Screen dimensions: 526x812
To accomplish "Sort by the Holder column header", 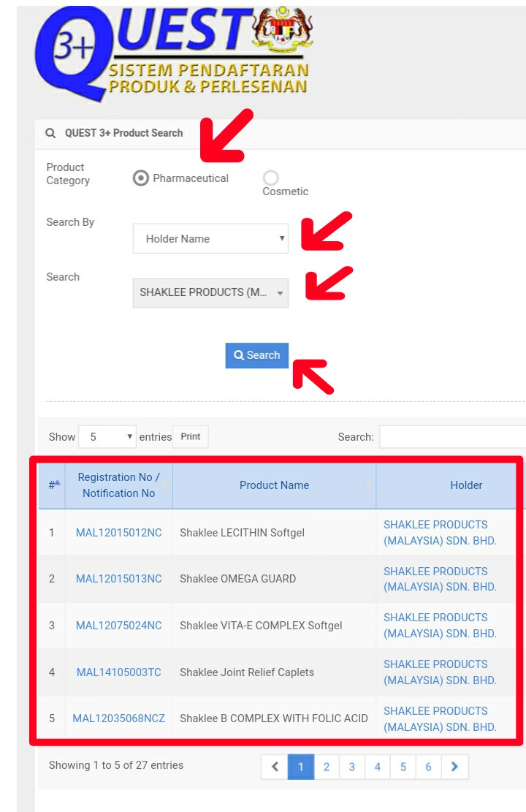I will click(x=466, y=485).
